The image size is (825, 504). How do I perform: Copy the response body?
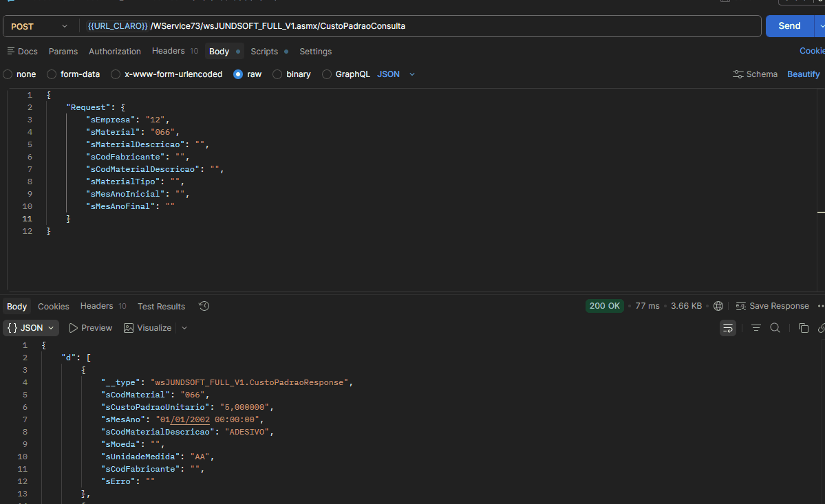pyautogui.click(x=804, y=328)
